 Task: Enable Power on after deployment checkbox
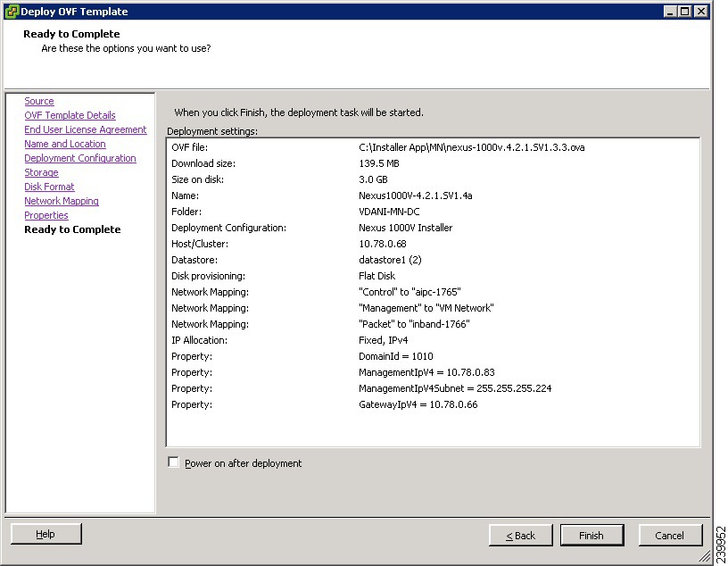(173, 462)
